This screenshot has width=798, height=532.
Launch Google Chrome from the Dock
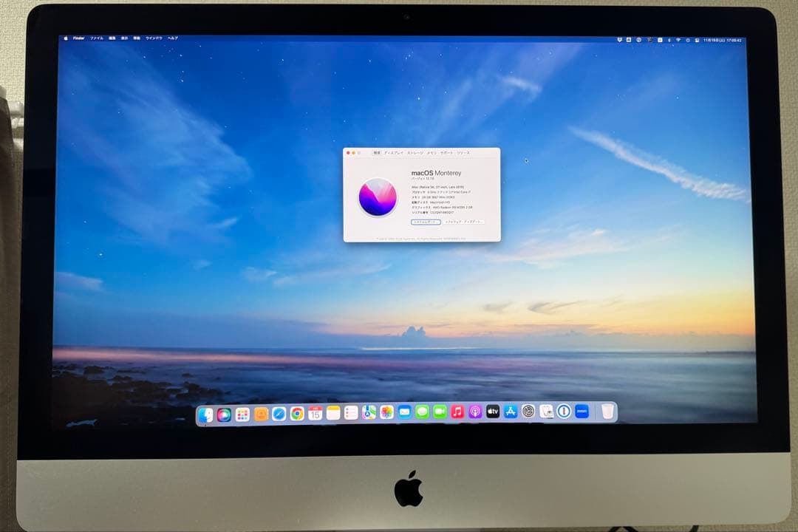[297, 413]
